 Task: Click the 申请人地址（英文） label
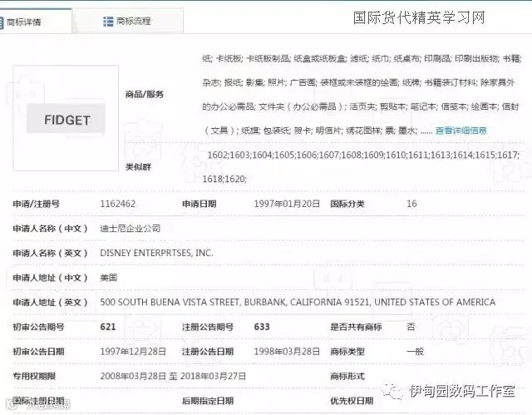click(x=50, y=302)
